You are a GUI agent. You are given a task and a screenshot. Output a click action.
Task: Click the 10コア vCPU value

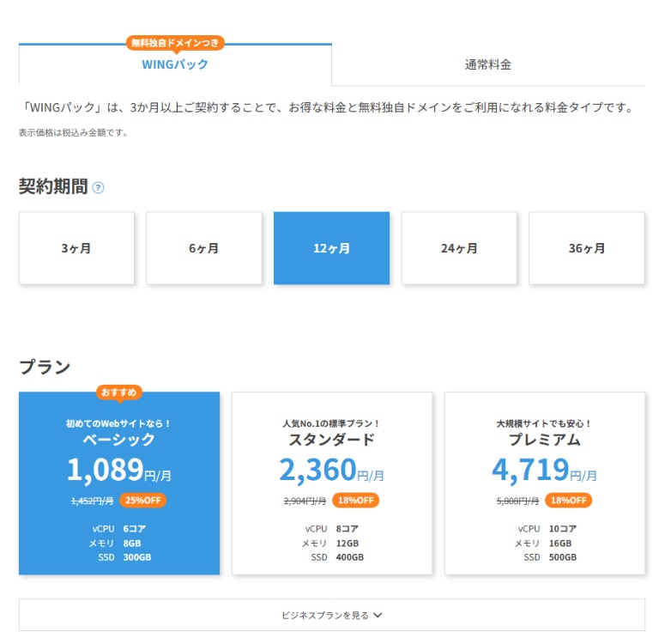pyautogui.click(x=563, y=529)
